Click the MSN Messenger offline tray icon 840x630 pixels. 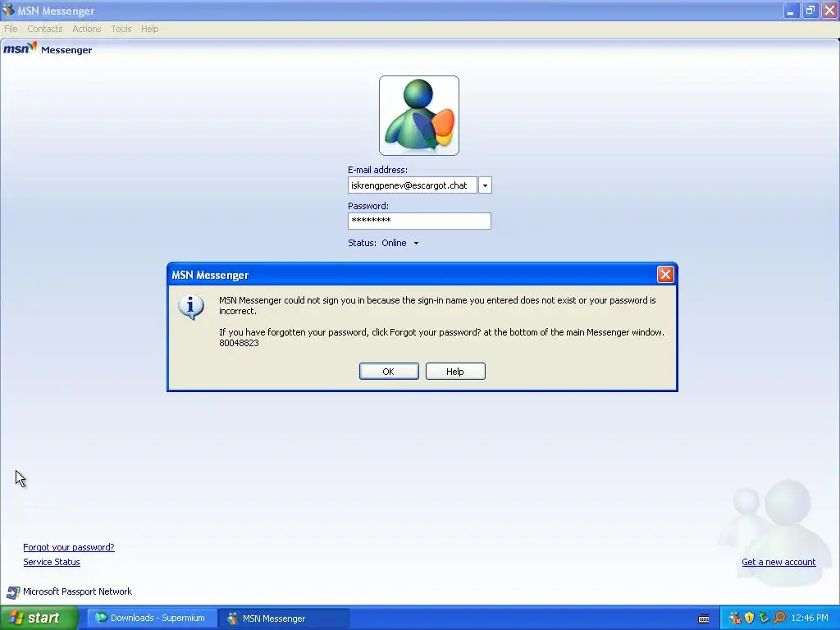point(735,619)
